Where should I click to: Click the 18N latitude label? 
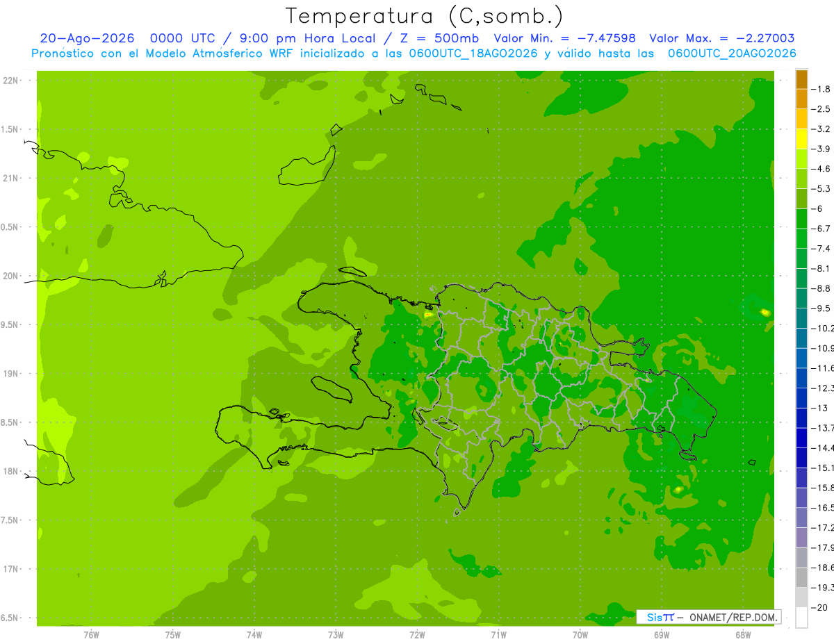[x=12, y=471]
